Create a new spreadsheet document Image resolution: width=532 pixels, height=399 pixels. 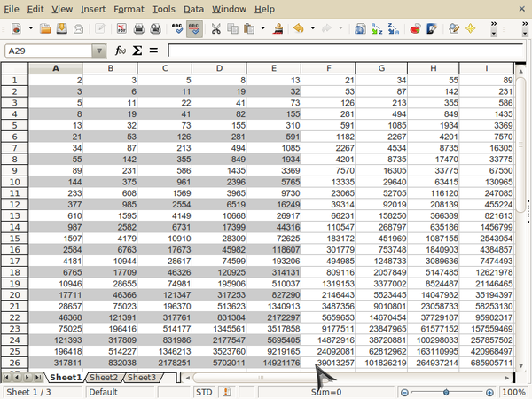16,29
